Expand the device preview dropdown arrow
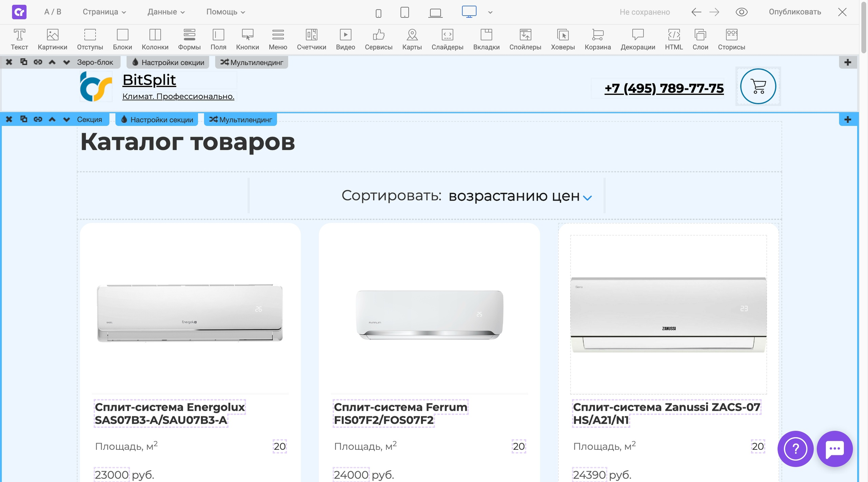This screenshot has width=868, height=482. tap(490, 13)
